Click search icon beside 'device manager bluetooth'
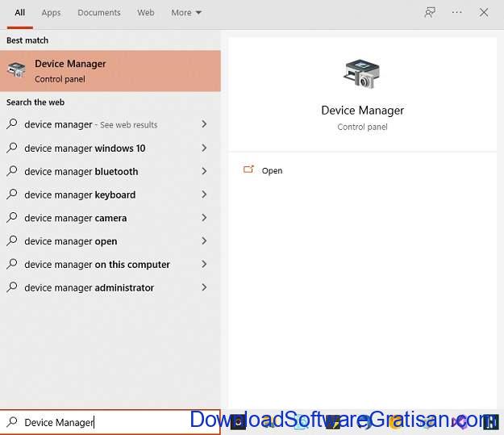Screen dimensions: 504x435 [x=12, y=171]
